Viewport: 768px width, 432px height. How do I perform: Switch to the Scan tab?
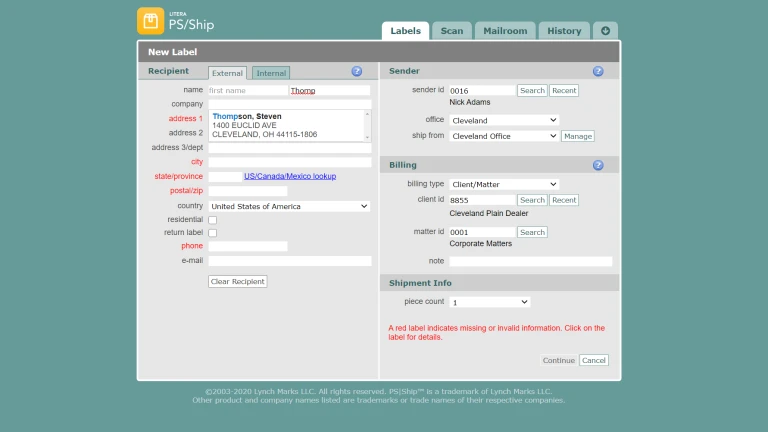click(x=452, y=31)
